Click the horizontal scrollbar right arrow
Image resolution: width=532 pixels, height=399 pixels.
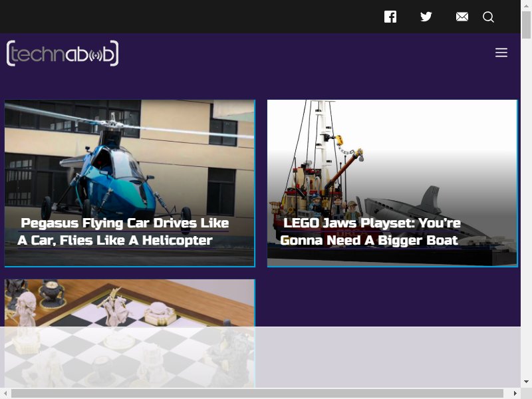pyautogui.click(x=515, y=393)
